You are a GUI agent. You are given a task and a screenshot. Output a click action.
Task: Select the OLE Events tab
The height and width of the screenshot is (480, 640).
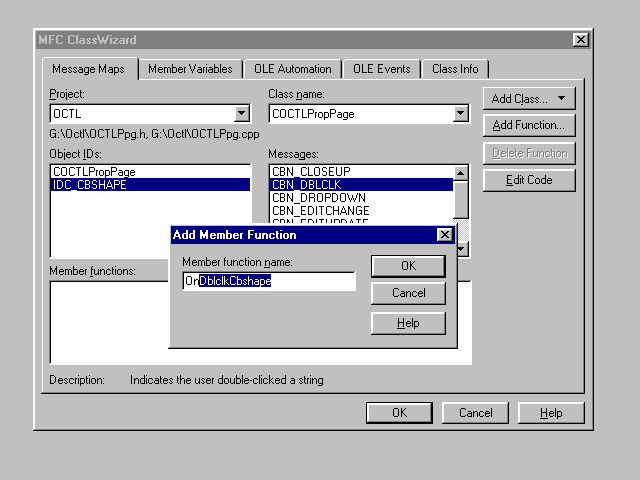[381, 69]
